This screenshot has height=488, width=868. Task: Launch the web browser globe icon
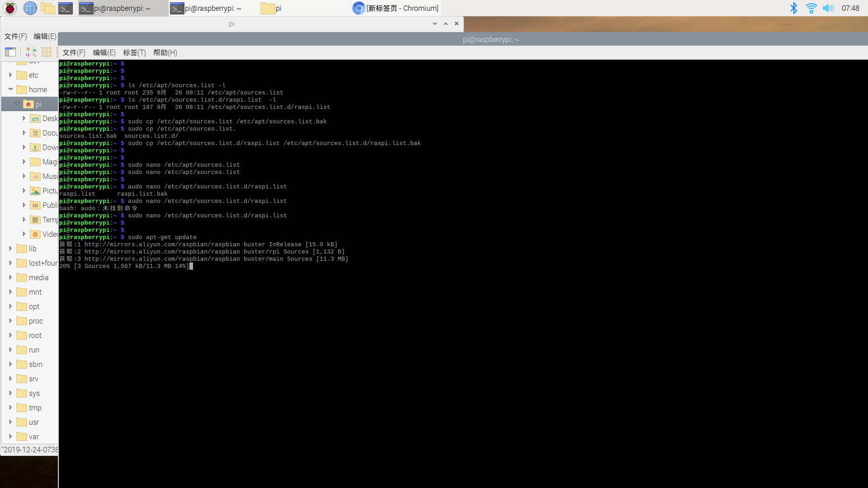point(30,8)
